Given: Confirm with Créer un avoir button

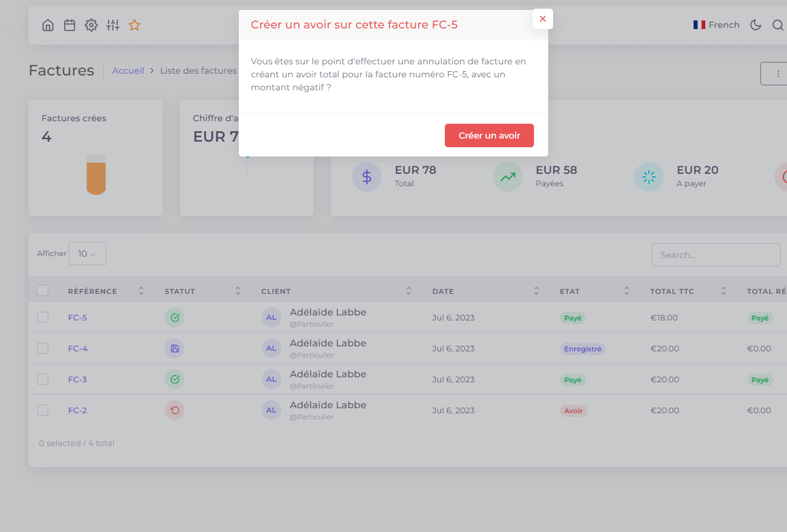Looking at the screenshot, I should [x=489, y=135].
